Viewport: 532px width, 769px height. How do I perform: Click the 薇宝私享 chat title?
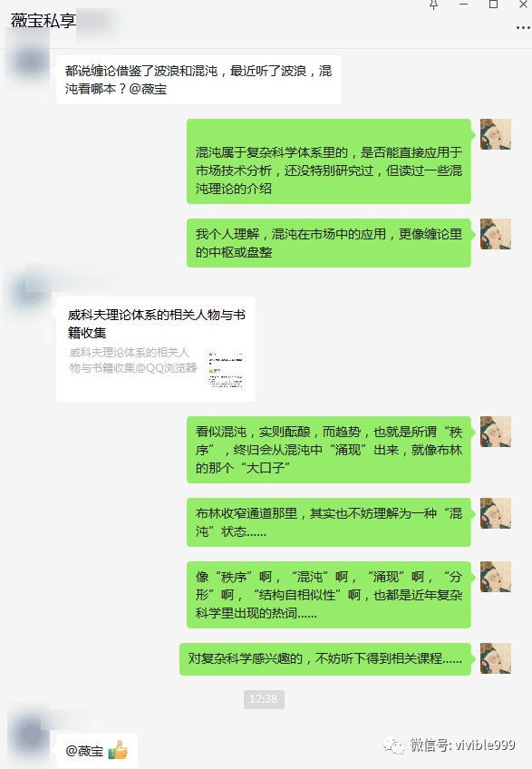(44, 20)
